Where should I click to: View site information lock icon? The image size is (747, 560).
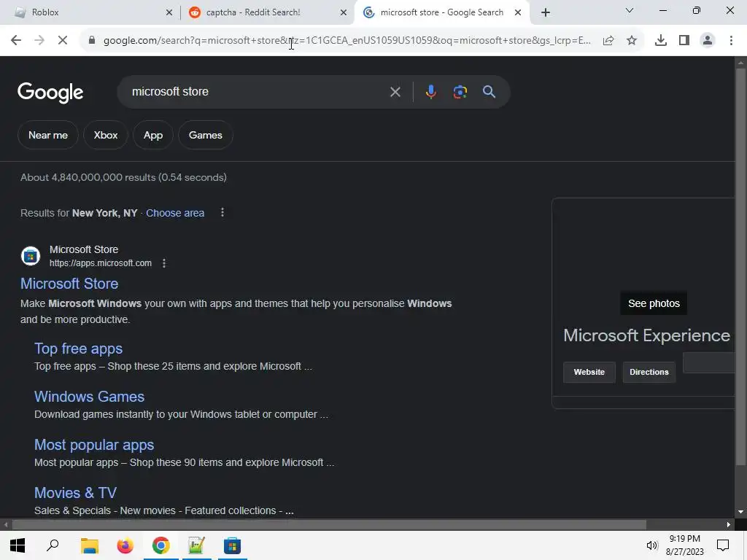[92, 41]
